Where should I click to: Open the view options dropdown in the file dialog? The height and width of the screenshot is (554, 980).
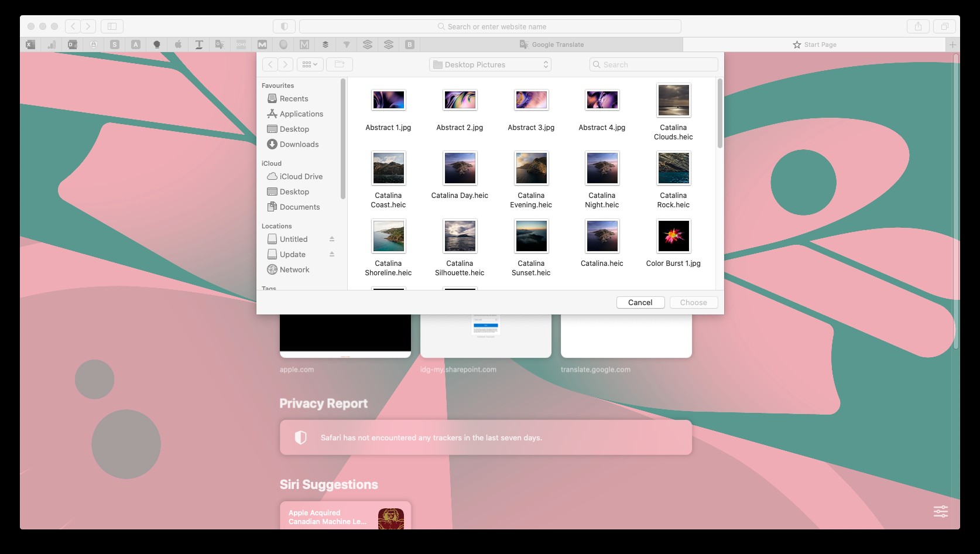(x=310, y=64)
